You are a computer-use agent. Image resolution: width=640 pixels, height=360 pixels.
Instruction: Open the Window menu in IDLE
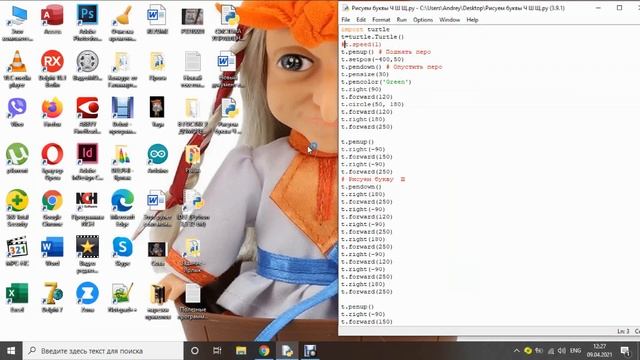point(449,20)
